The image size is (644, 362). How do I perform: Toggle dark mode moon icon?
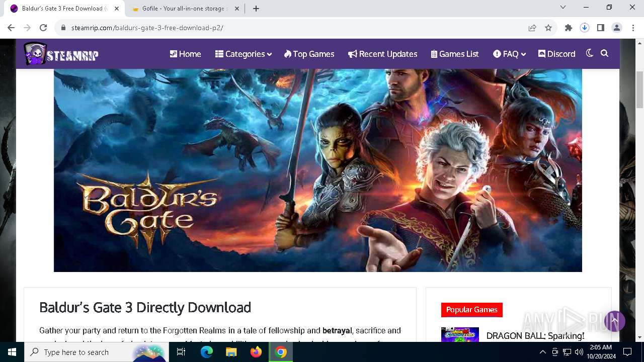590,53
